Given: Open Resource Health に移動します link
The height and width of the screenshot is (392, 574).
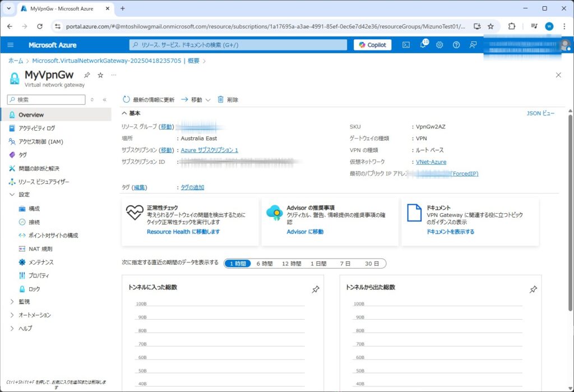Looking at the screenshot, I should [183, 232].
